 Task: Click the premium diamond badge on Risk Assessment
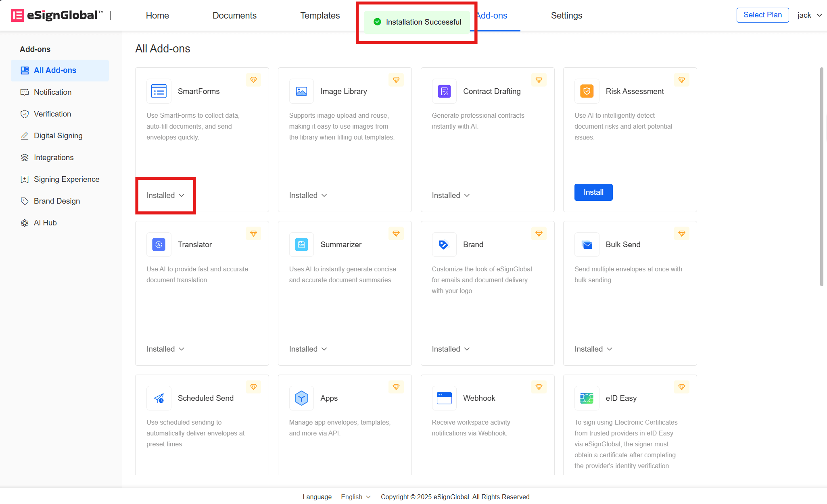[x=682, y=80]
